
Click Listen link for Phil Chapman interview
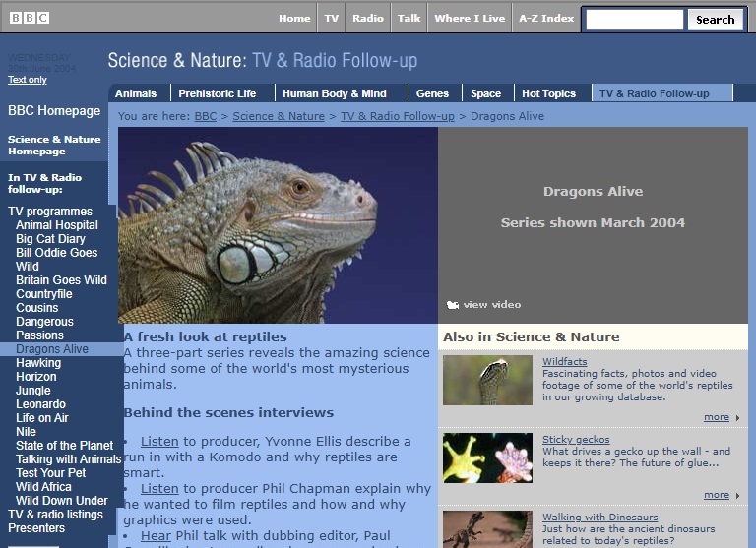click(x=159, y=488)
